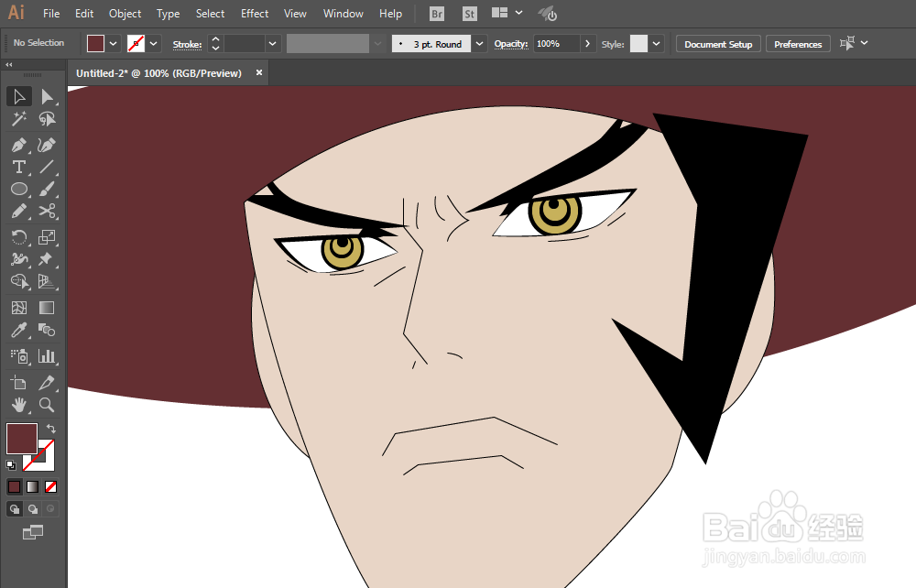Select the Mesh tool
Viewport: 916px width, 588px height.
(x=18, y=308)
